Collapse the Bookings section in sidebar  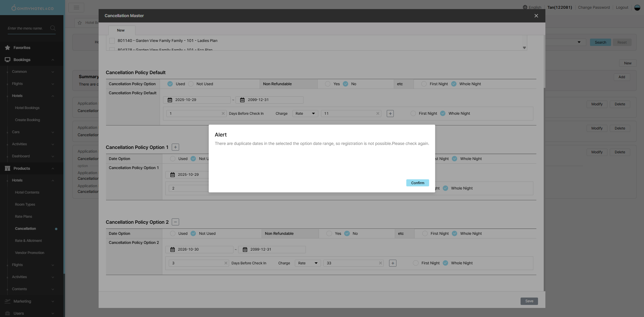click(53, 60)
